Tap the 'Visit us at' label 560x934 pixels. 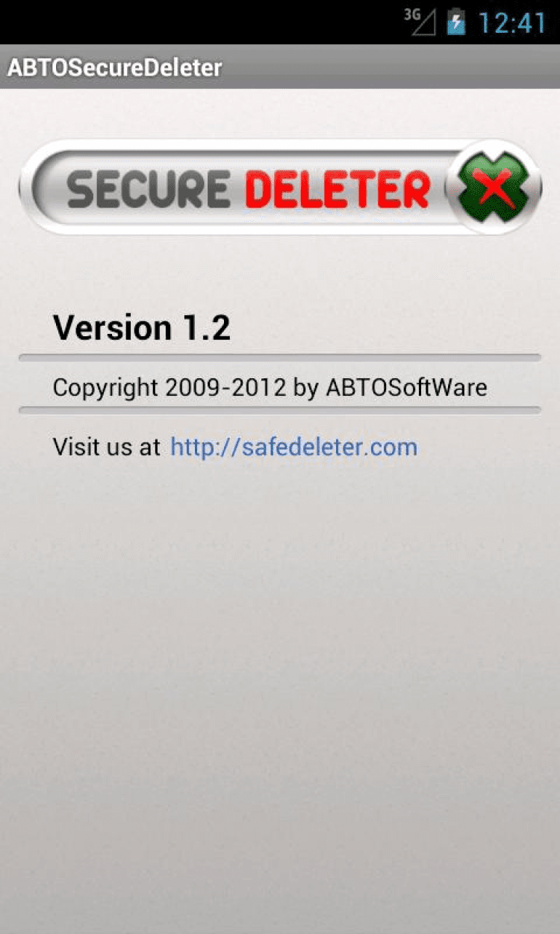click(x=106, y=447)
